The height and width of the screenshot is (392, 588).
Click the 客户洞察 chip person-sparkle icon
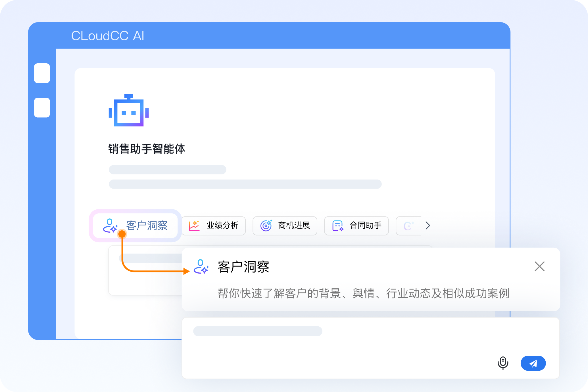110,226
